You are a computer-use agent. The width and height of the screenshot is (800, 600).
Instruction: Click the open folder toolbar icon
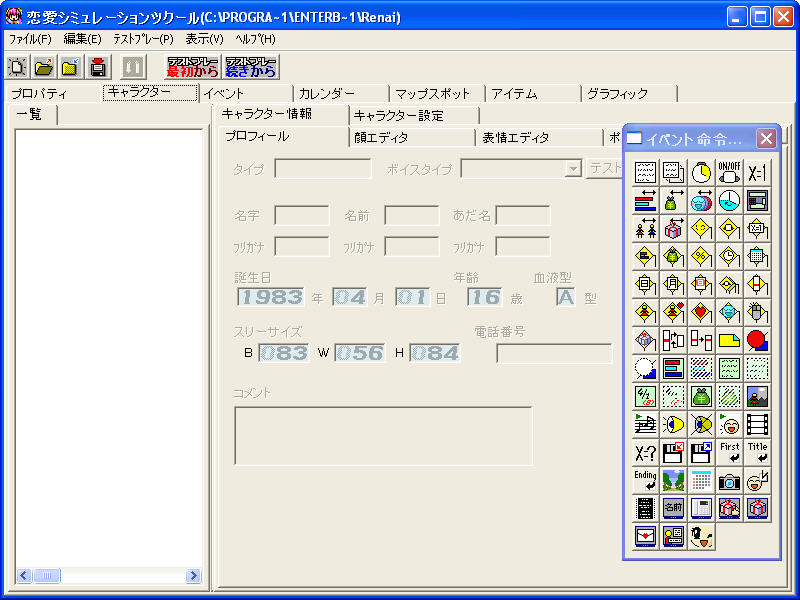(44, 67)
